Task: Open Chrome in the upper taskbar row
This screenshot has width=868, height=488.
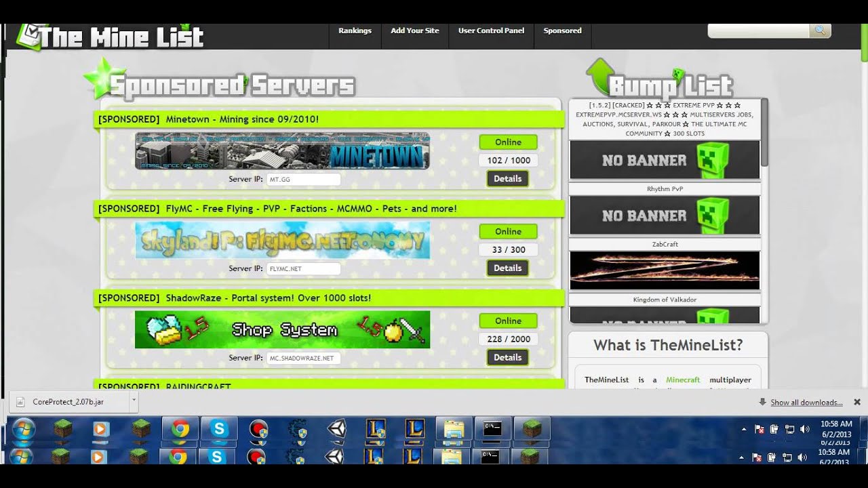Action: click(180, 429)
